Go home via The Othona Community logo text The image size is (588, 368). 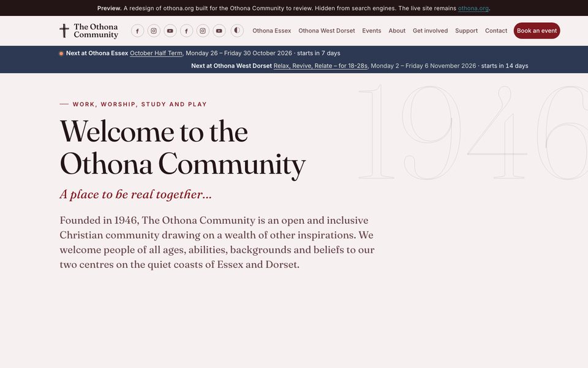pyautogui.click(x=96, y=31)
